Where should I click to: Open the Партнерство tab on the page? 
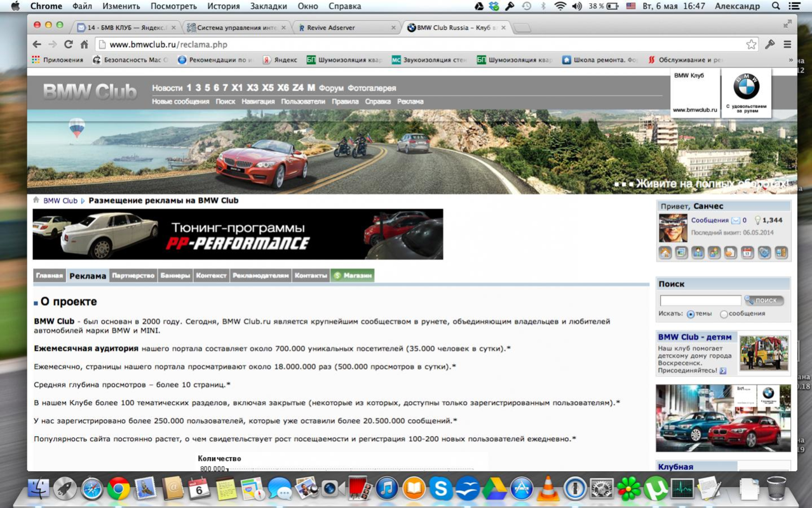[x=133, y=276]
